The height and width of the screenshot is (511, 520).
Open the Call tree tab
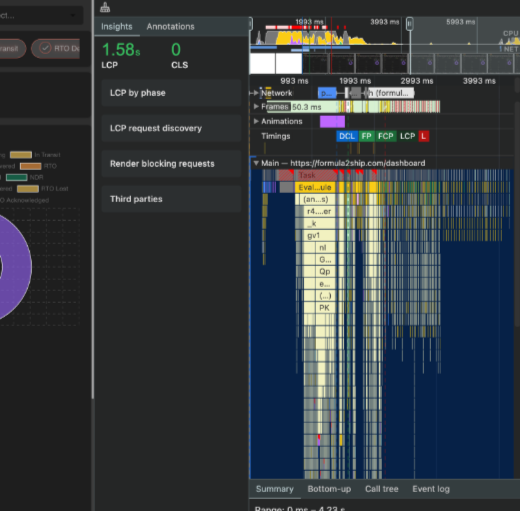point(382,489)
